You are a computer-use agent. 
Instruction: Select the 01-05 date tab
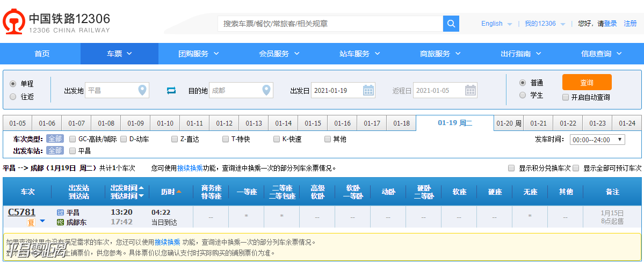point(17,123)
